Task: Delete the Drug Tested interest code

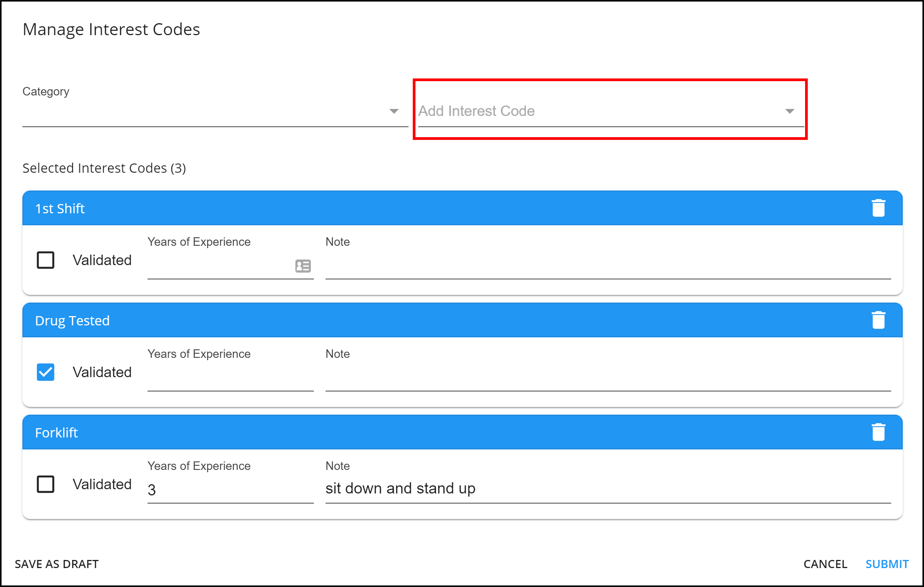Action: (878, 320)
